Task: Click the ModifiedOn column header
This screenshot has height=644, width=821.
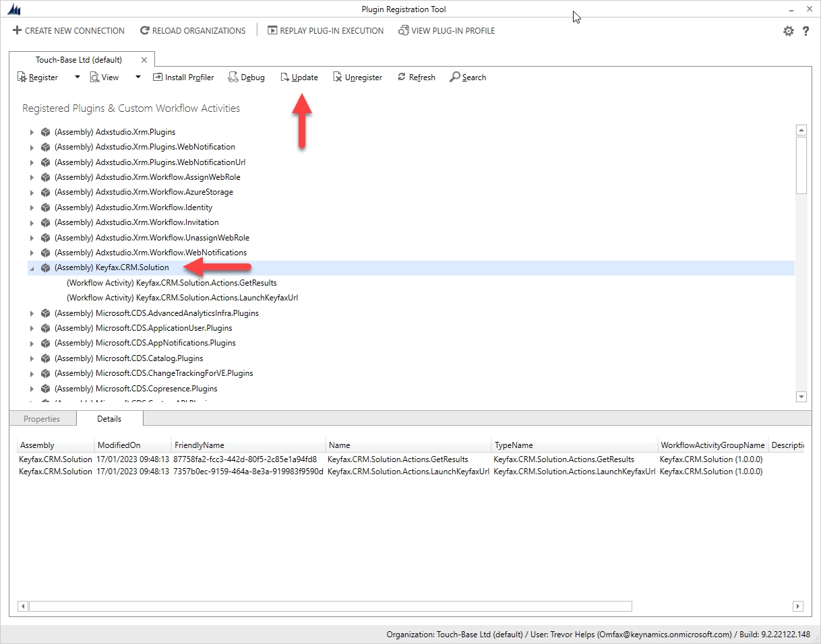Action: (119, 445)
